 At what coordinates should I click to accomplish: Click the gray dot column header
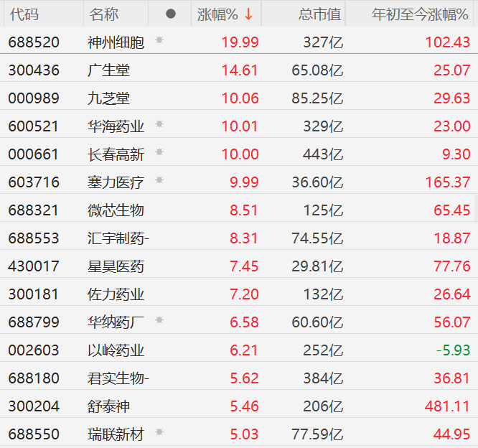point(171,14)
